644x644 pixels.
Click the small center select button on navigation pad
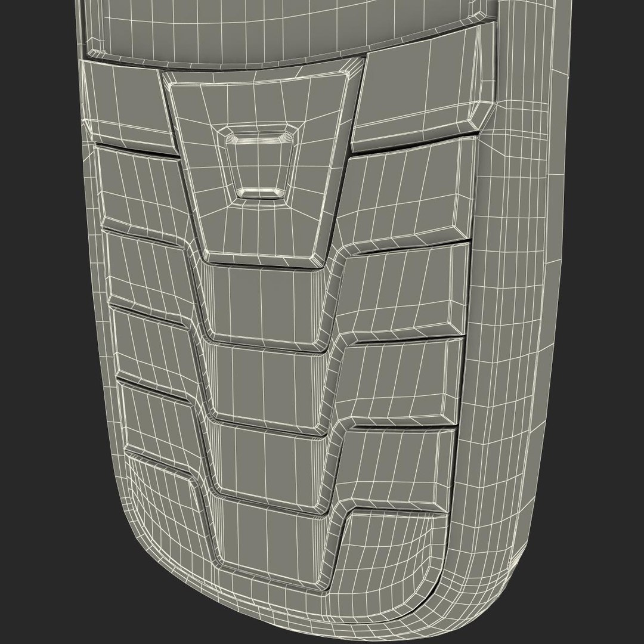point(259,165)
